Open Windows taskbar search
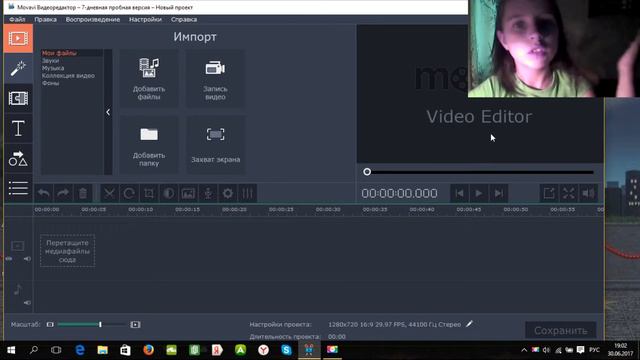The width and height of the screenshot is (640, 360). tap(34, 350)
